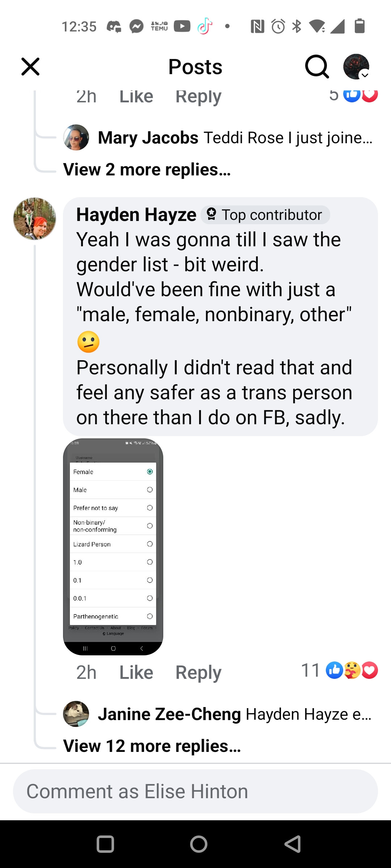
Task: Tap Janine Zee-Cheng's avatar
Action: [76, 714]
